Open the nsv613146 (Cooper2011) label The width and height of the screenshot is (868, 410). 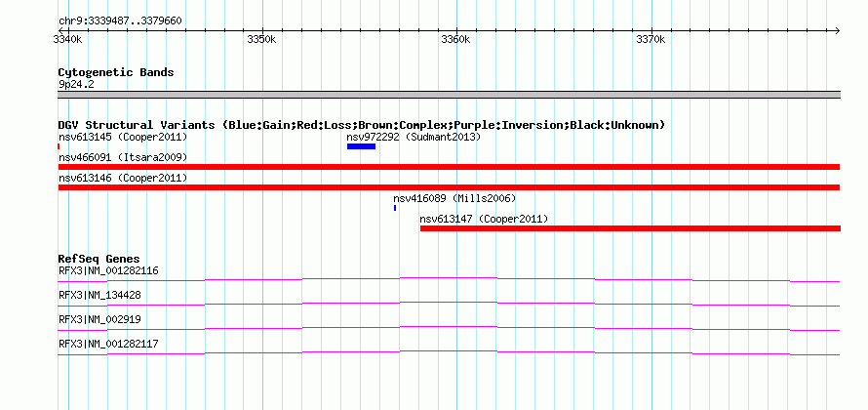click(123, 178)
